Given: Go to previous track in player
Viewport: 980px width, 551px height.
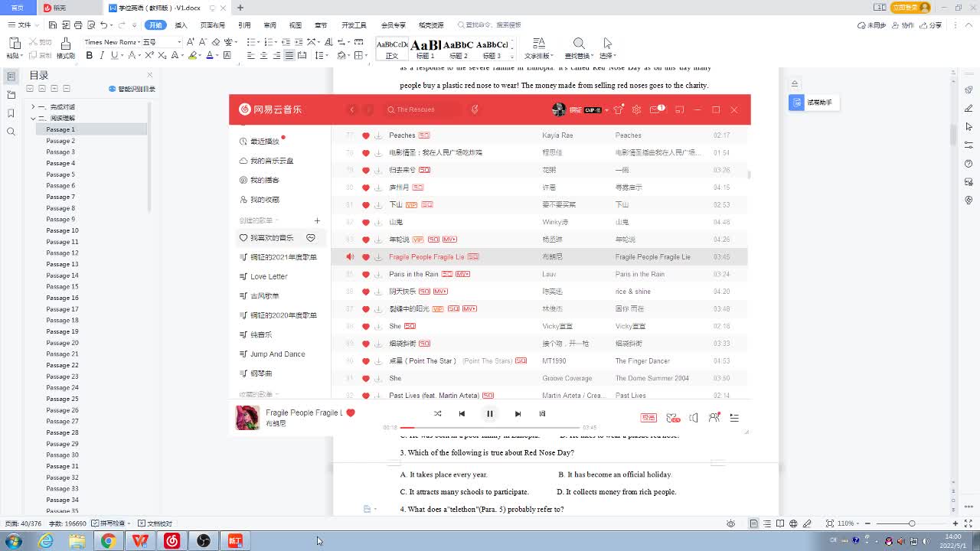Looking at the screenshot, I should (462, 414).
